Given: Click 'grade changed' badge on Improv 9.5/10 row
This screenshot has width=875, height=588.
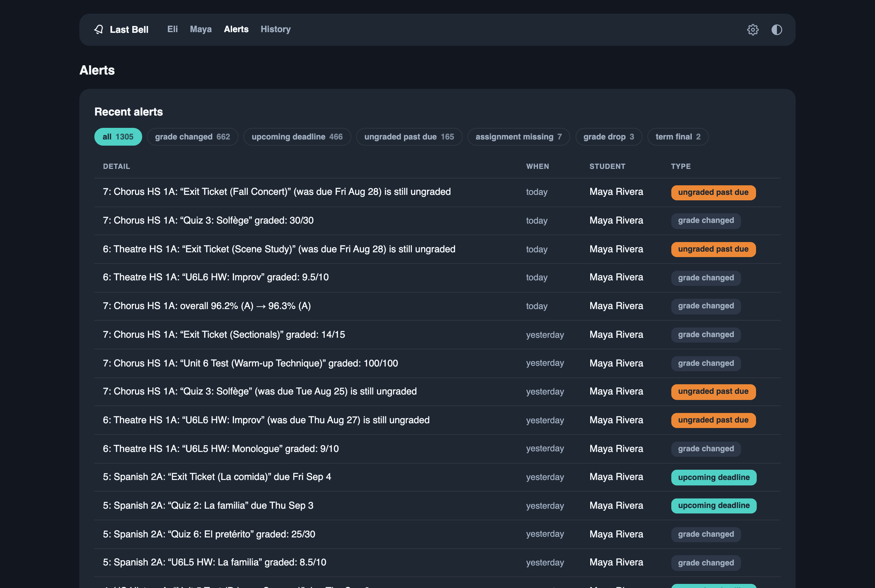Looking at the screenshot, I should pyautogui.click(x=706, y=278).
